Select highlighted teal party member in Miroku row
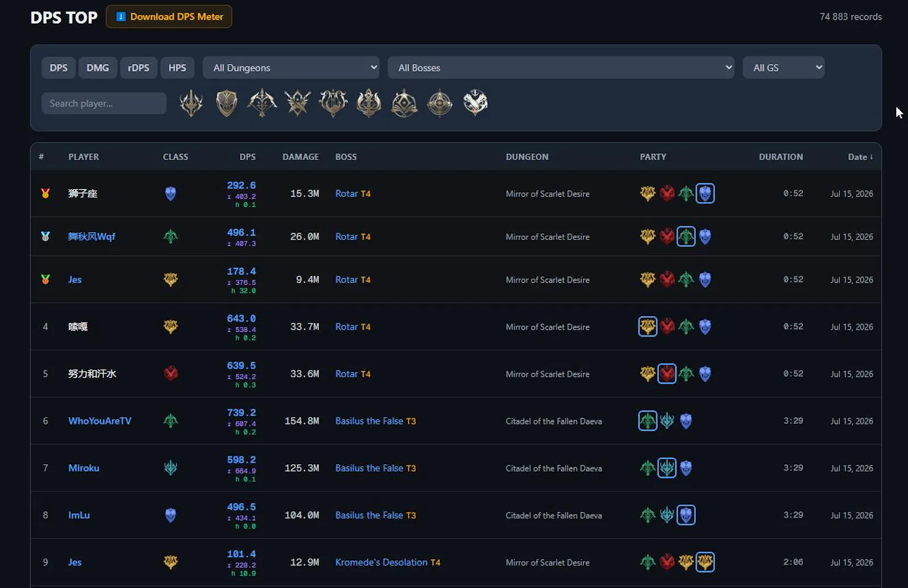The height and width of the screenshot is (588, 908). (667, 468)
